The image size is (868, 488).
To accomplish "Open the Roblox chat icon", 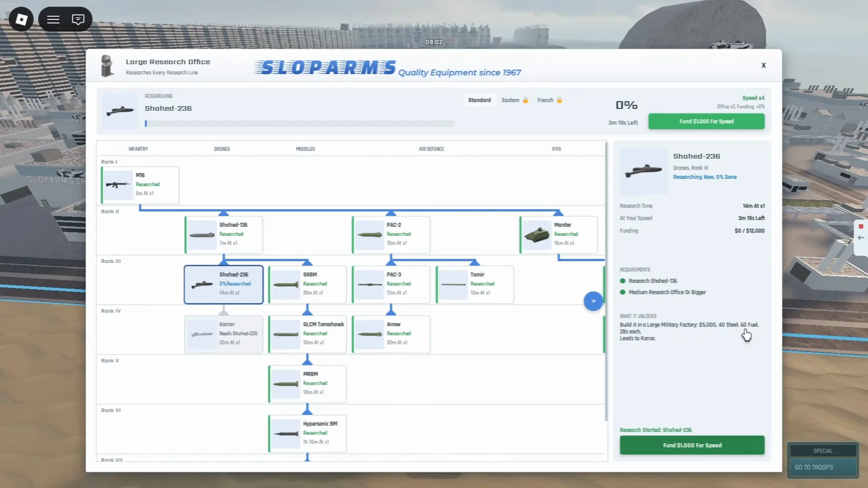I will [x=78, y=20].
